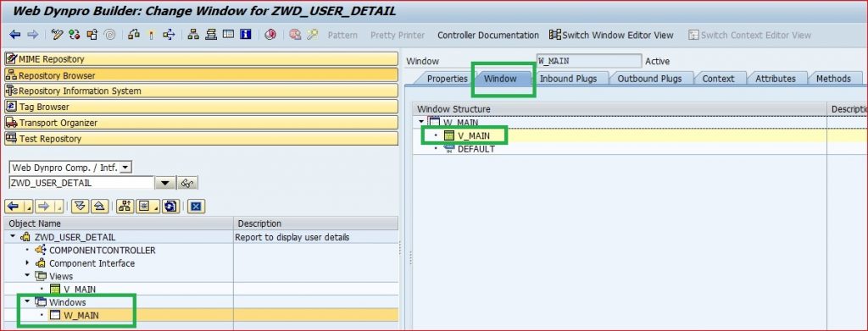Open the Controller Documentation button
The image size is (868, 331).
[487, 35]
